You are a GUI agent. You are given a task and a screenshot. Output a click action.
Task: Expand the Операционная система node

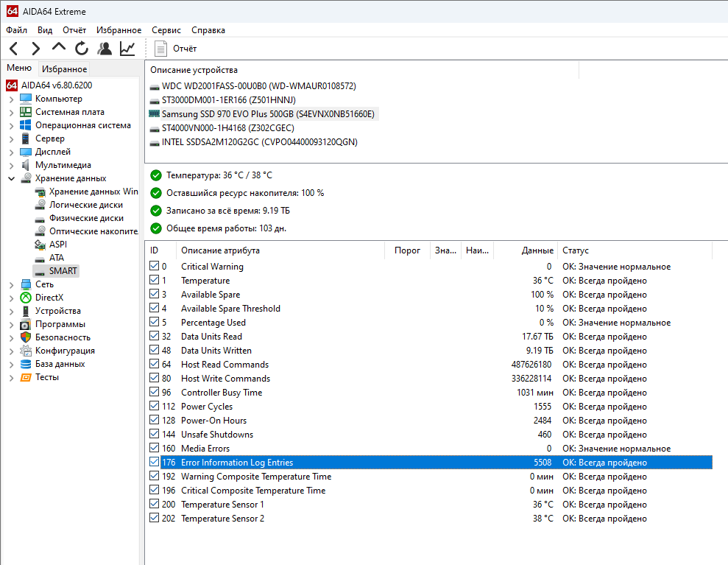pos(12,125)
